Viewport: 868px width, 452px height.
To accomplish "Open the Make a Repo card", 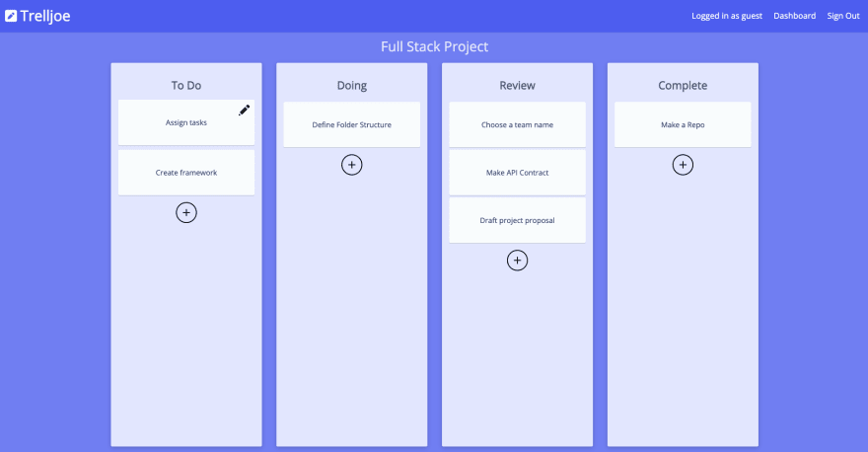I will (683, 124).
